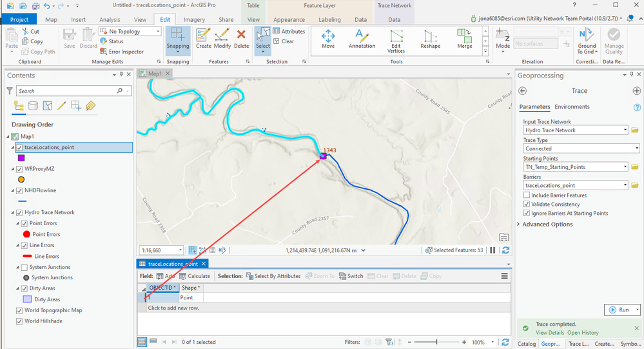Open the Attributes pane
This screenshot has height=349, width=644.
pos(289,31)
